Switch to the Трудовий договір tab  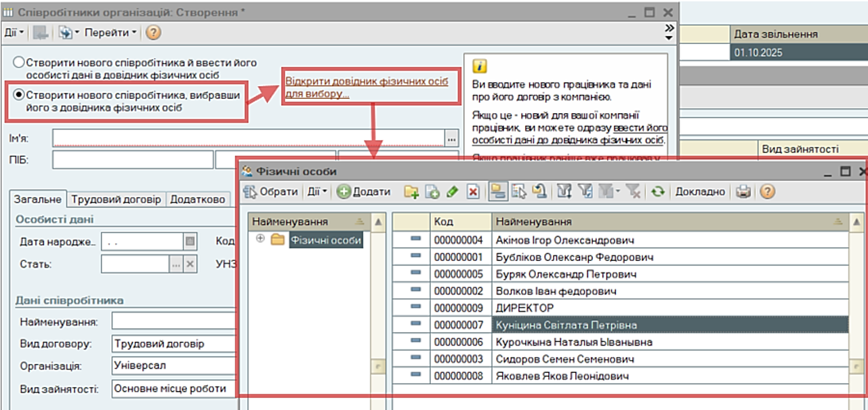click(117, 199)
